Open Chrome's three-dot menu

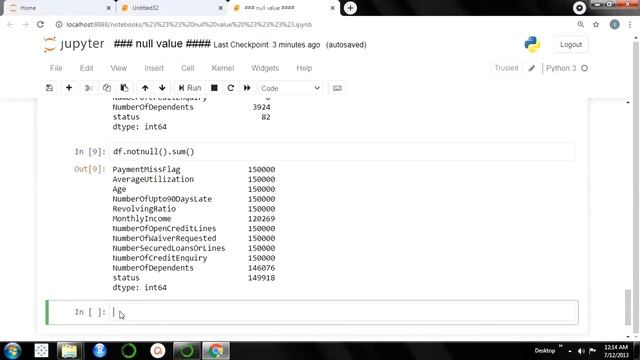pos(630,24)
